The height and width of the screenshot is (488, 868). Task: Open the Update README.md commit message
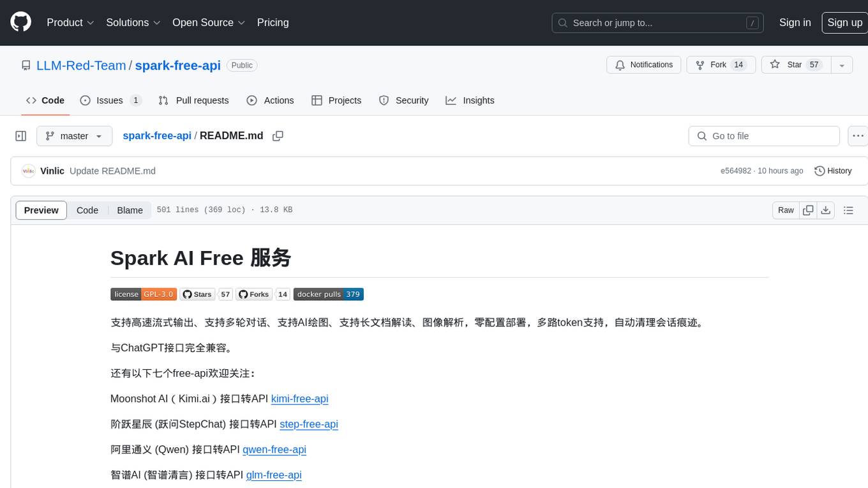click(x=112, y=171)
